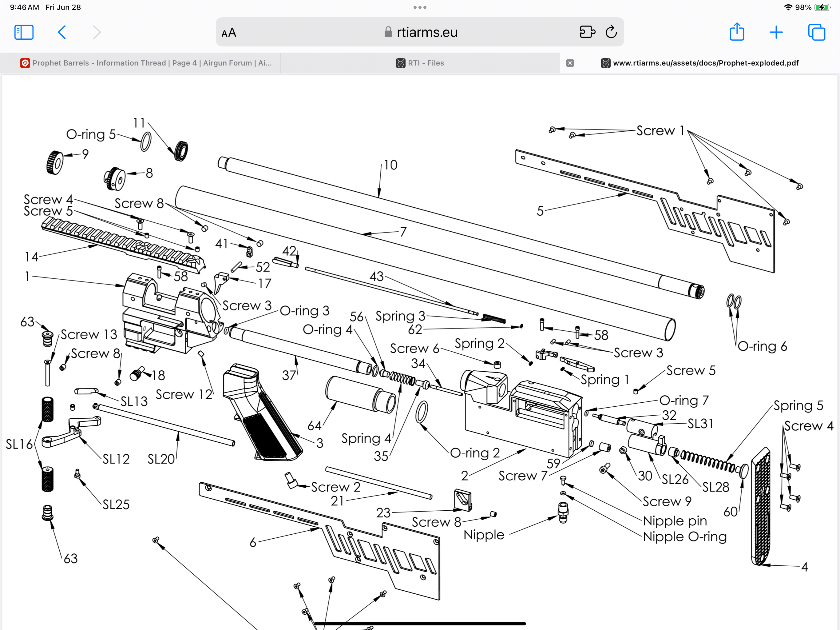The width and height of the screenshot is (840, 630).
Task: Tap the rtiarms.eu address field
Action: pos(420,32)
